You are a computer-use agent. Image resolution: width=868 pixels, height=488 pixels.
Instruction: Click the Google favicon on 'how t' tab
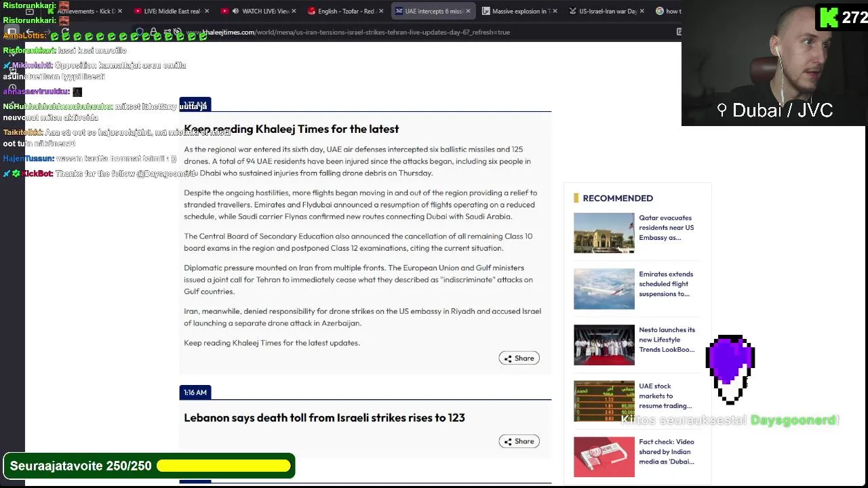pos(660,11)
